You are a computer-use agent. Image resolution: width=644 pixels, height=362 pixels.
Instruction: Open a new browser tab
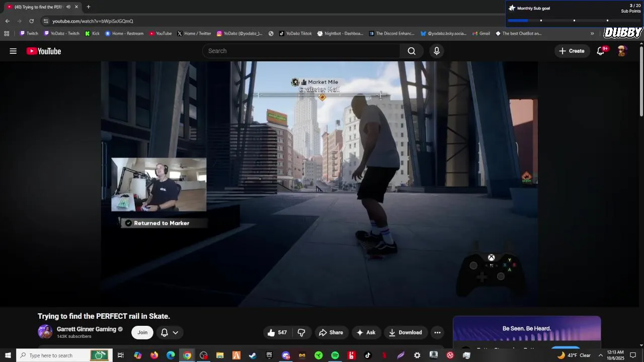89,7
